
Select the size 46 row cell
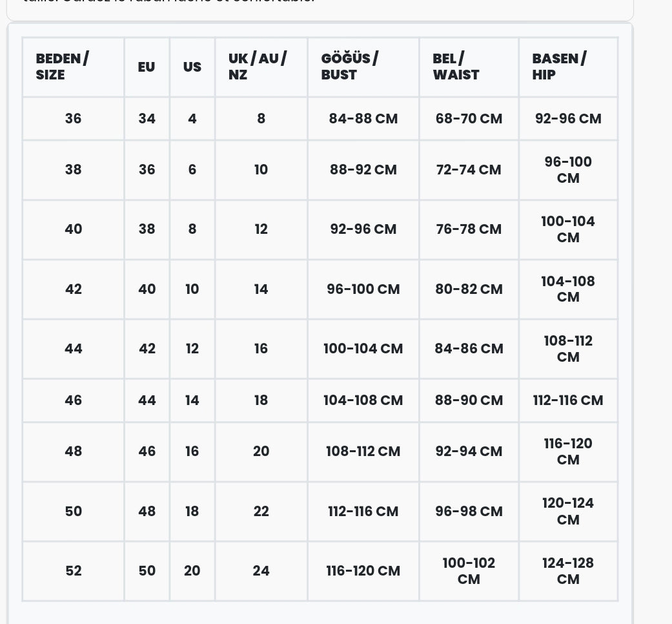(74, 400)
